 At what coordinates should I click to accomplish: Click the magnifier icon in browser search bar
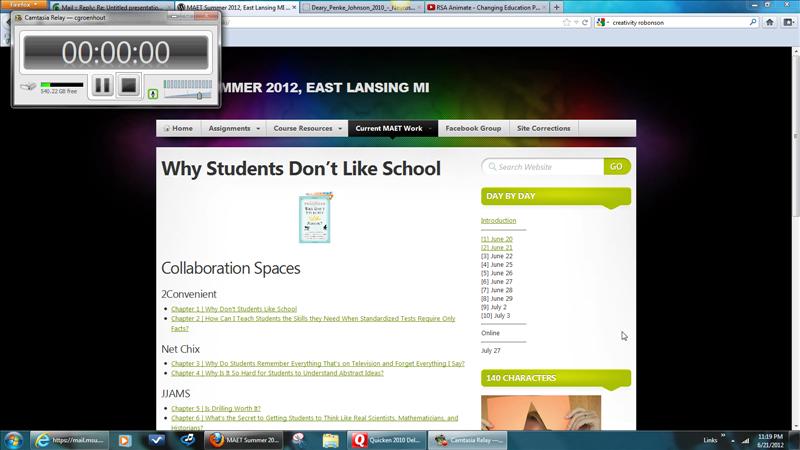[753, 22]
